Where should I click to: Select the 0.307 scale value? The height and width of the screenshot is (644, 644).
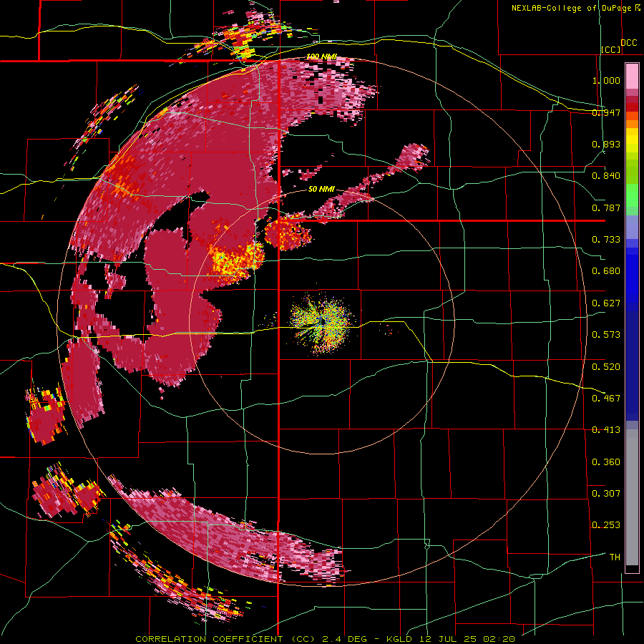(606, 494)
